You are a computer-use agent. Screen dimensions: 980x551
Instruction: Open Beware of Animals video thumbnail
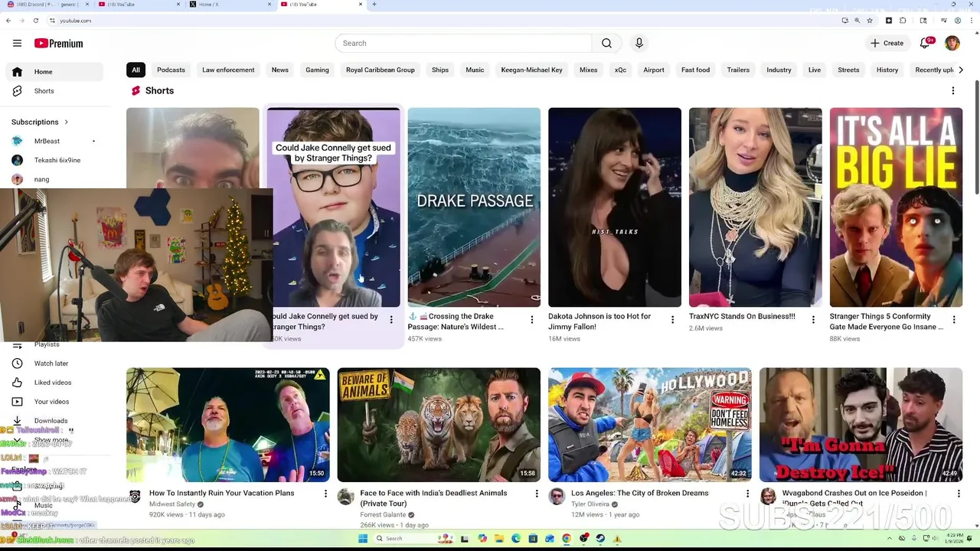click(x=439, y=425)
